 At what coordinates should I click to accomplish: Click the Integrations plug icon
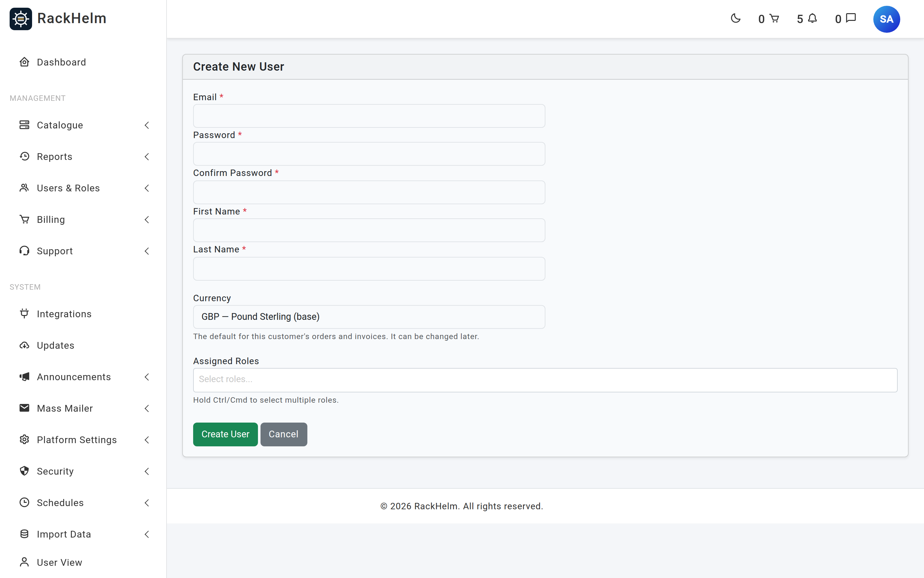(24, 313)
